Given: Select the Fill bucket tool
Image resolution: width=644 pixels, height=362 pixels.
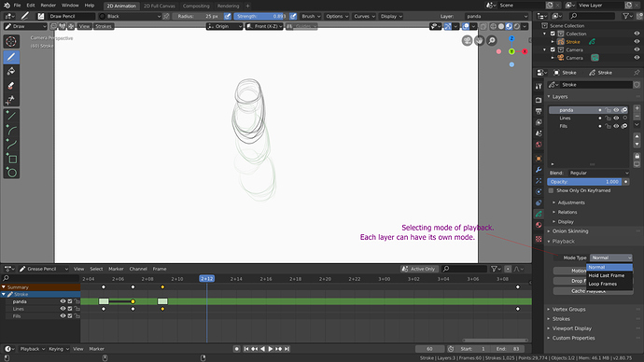Looking at the screenshot, I should tap(11, 71).
